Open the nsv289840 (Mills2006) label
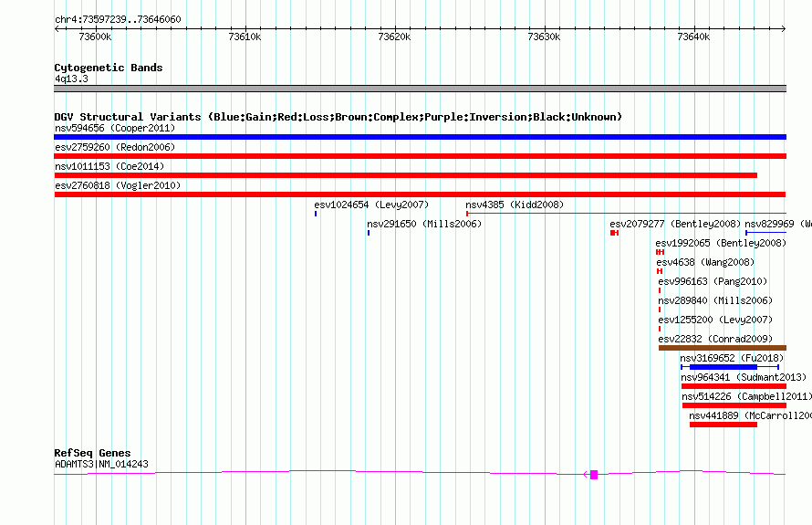 (715, 300)
